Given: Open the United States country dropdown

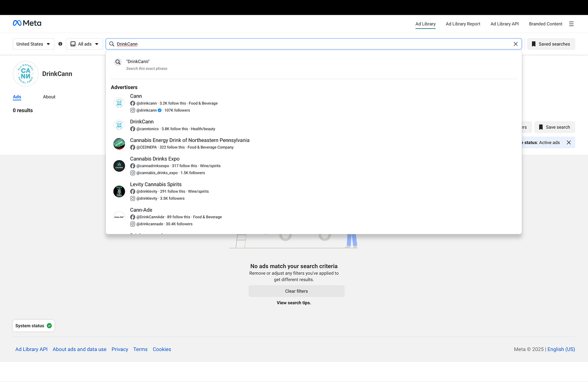Looking at the screenshot, I should pyautogui.click(x=34, y=44).
